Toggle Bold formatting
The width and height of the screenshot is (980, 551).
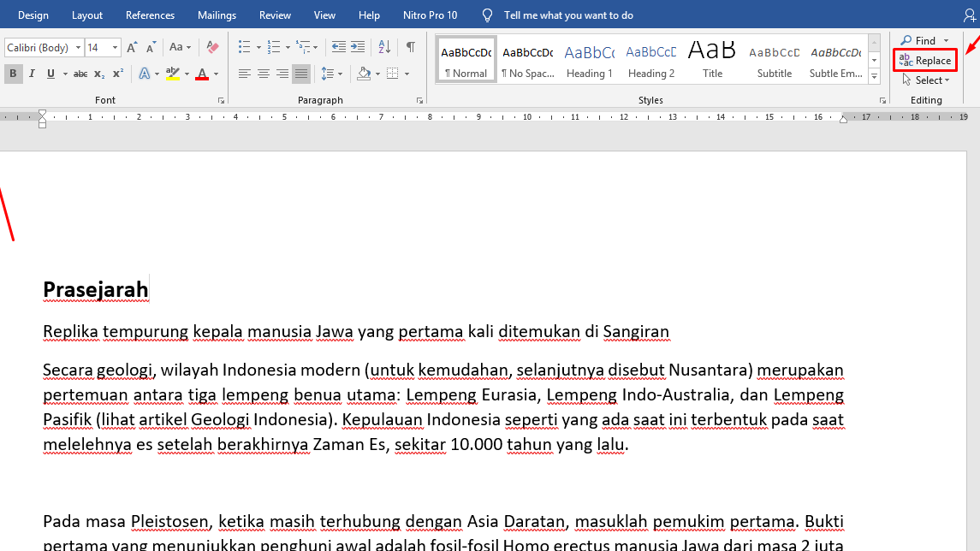click(13, 74)
